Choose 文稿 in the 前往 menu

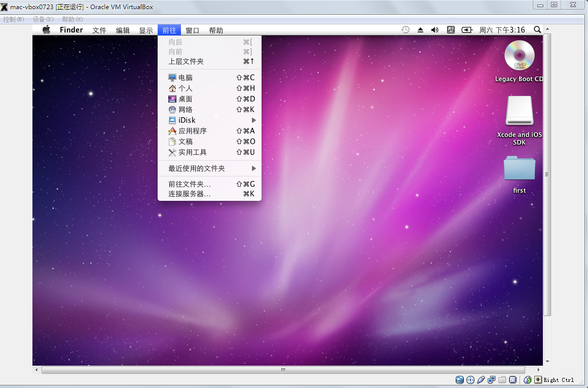tap(210, 142)
